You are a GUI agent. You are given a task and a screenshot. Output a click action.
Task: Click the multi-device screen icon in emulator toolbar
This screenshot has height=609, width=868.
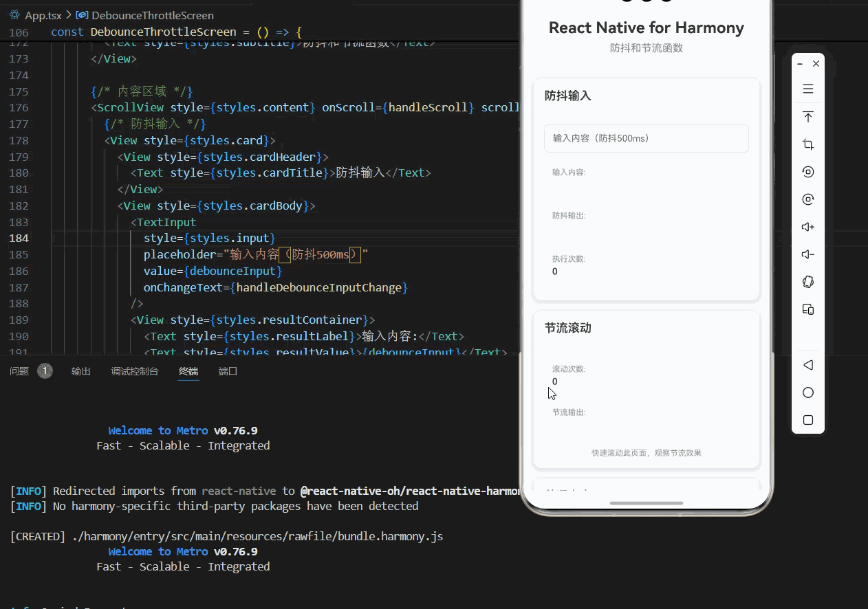[x=808, y=309]
